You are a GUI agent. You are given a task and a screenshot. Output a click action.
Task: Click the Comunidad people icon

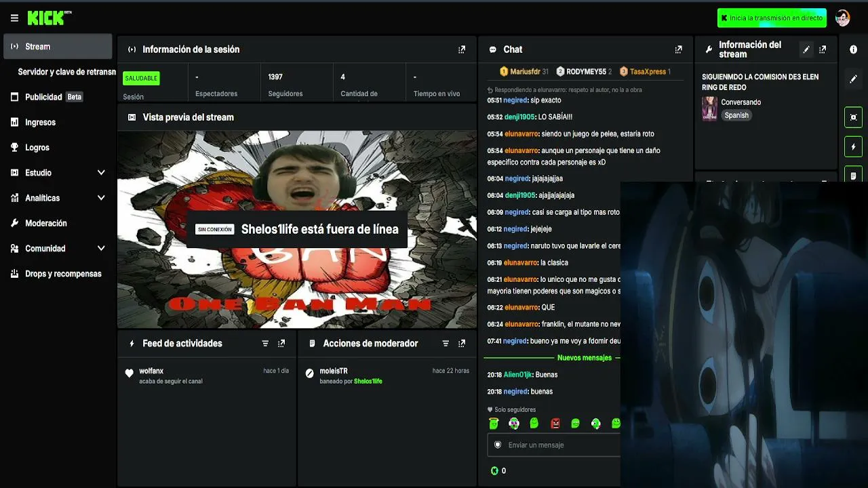pyautogui.click(x=14, y=249)
